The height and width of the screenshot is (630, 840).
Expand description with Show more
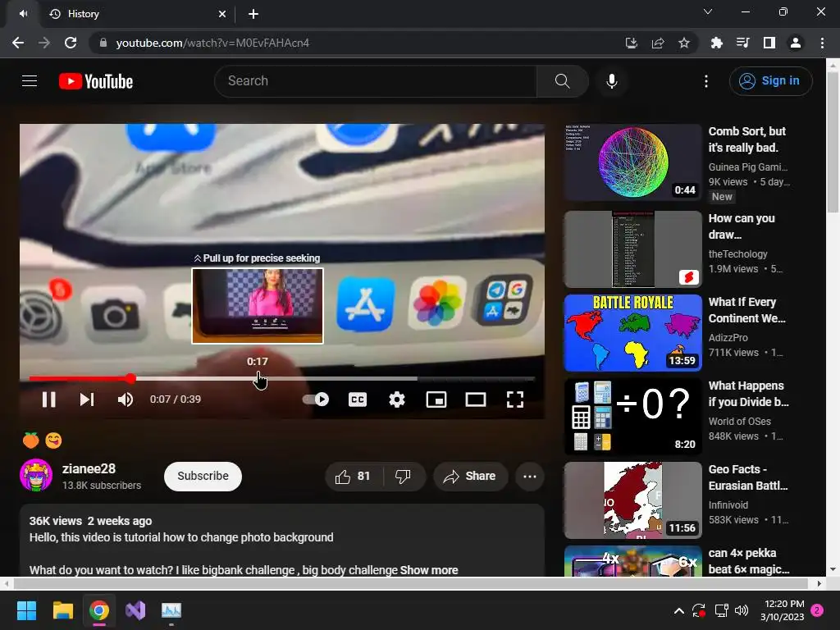point(429,570)
